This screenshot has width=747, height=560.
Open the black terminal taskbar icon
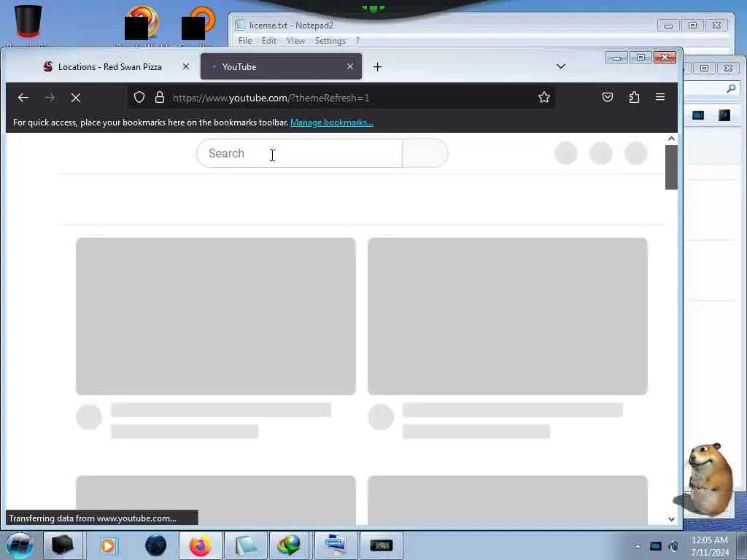381,545
